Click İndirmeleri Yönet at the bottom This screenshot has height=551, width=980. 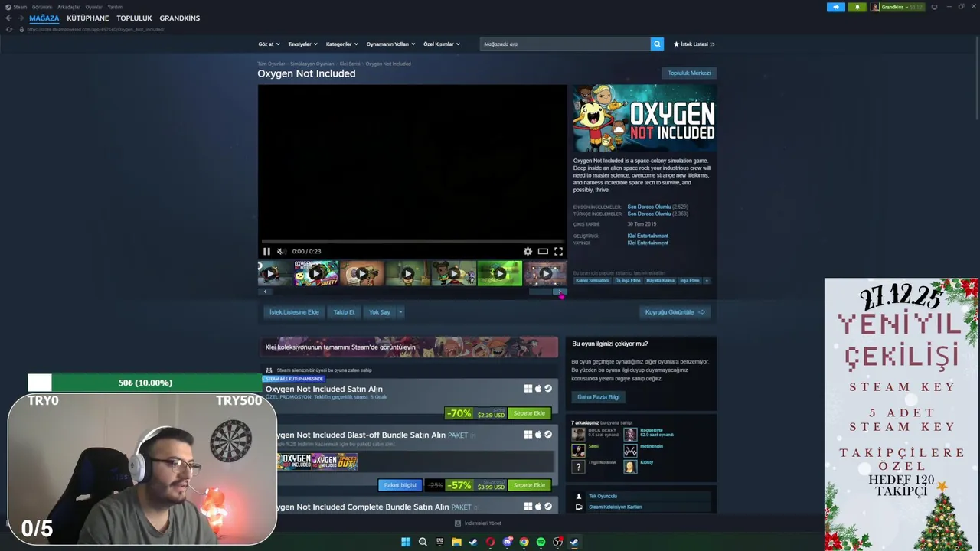(x=478, y=523)
